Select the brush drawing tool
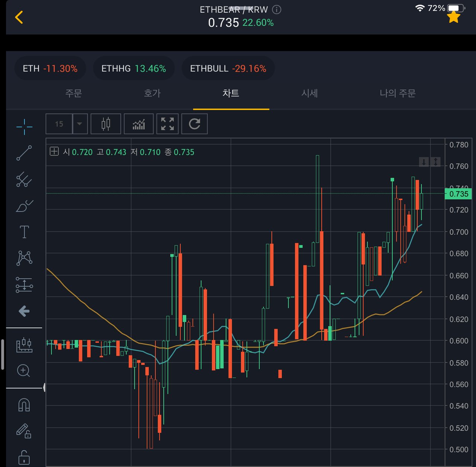Screen dimensions: 476x467 24,206
